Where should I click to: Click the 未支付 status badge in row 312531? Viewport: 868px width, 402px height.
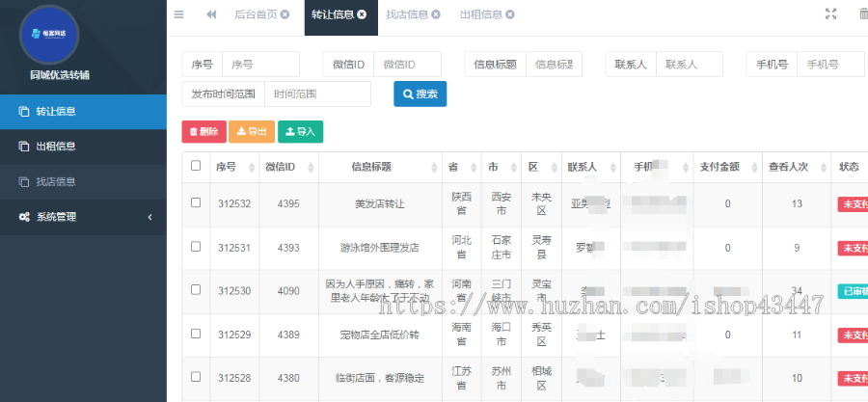(x=853, y=249)
